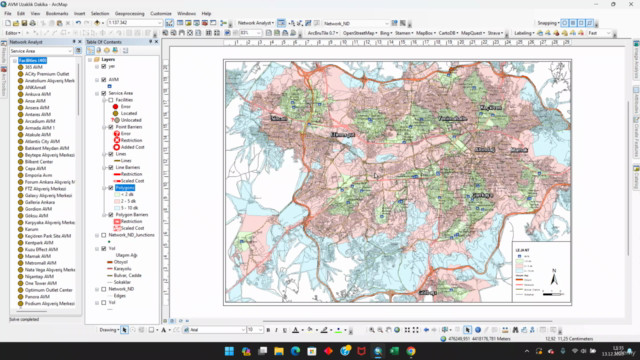The image size is (640, 360).
Task: Click the Underline formatting icon
Action: pyautogui.click(x=284, y=330)
